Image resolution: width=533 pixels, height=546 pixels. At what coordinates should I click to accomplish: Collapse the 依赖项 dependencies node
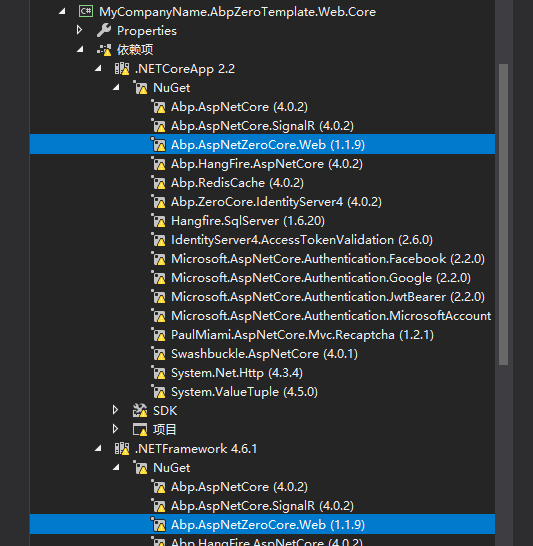pos(80,49)
